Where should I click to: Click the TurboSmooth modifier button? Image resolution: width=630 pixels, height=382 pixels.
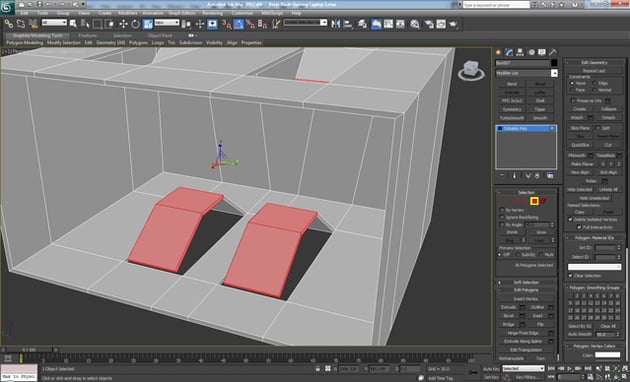tap(512, 118)
